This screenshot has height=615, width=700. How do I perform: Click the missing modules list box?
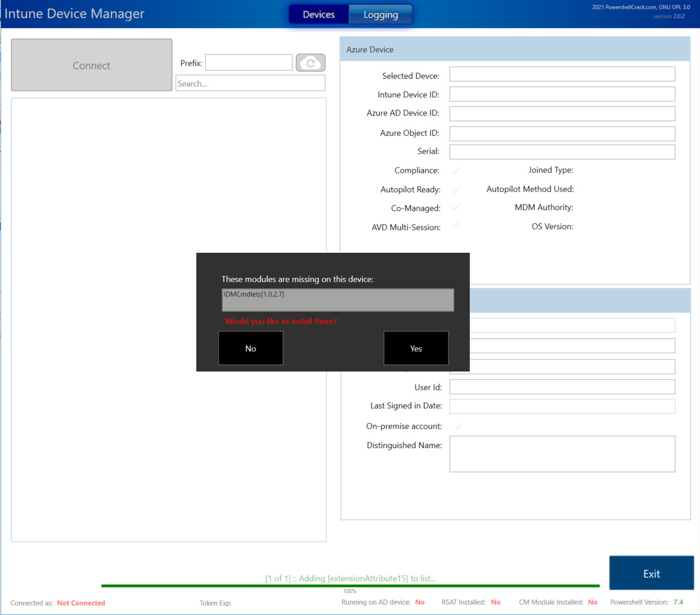tap(338, 300)
